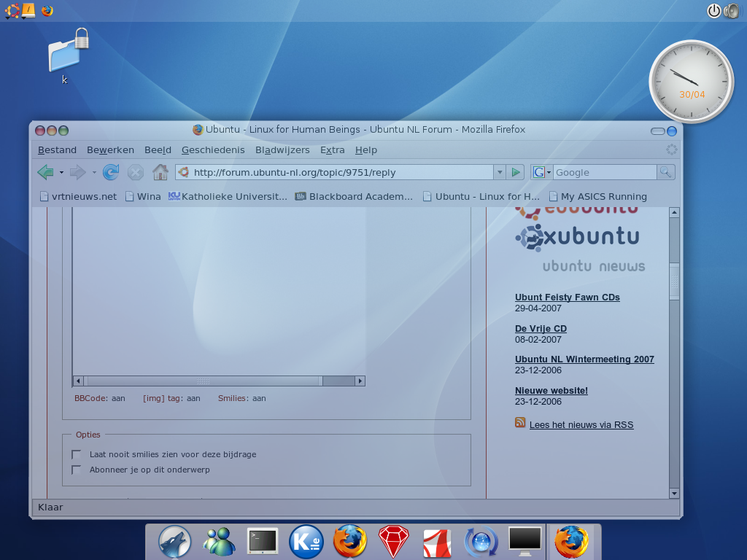Open the Geschiedenis menu
The image size is (747, 560).
[x=213, y=149]
